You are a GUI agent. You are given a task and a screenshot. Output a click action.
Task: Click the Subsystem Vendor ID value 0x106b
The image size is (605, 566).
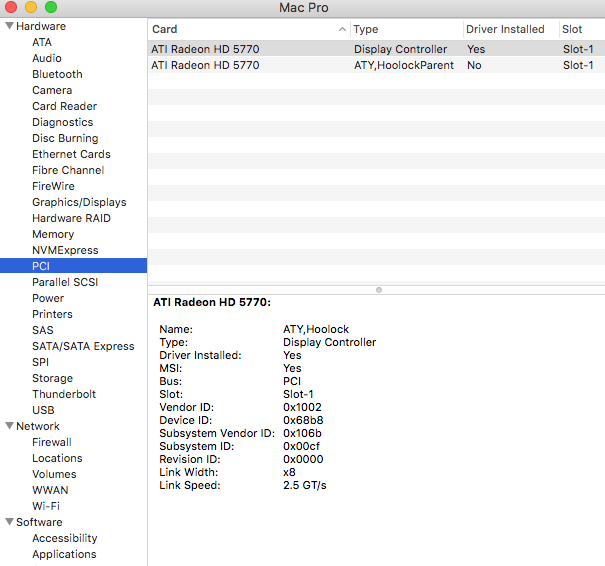(302, 433)
